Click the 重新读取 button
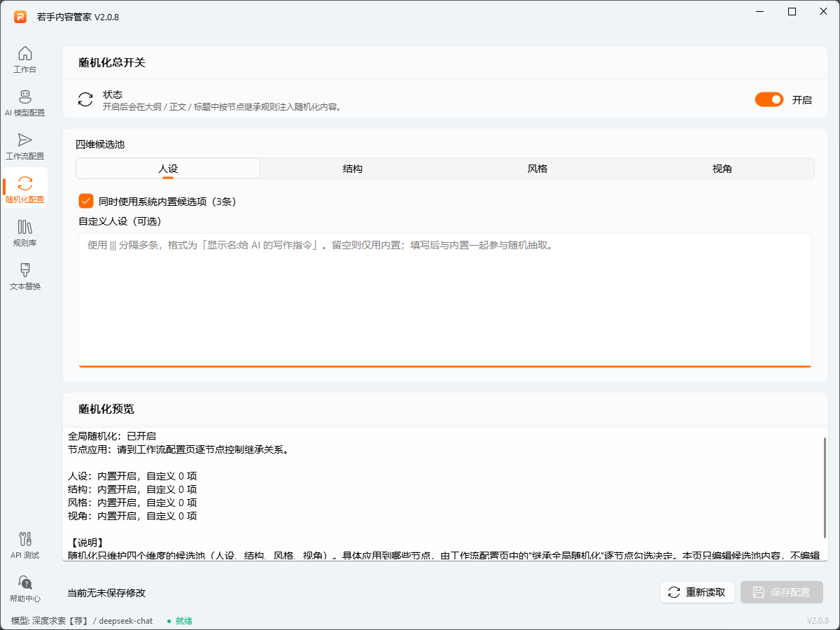The height and width of the screenshot is (630, 840). pyautogui.click(x=697, y=592)
